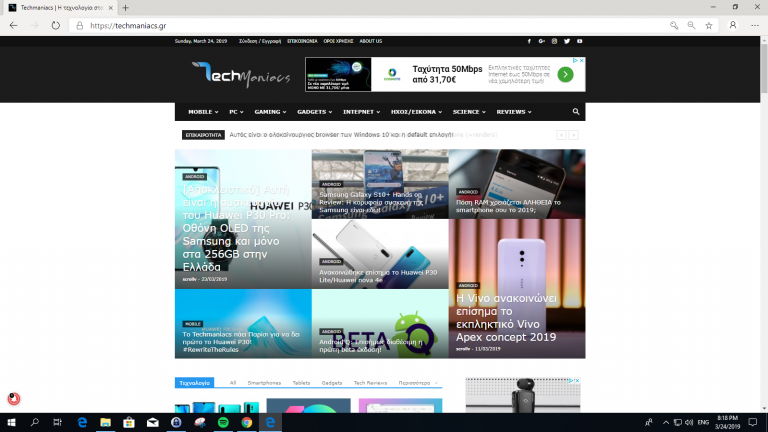768x432 pixels.
Task: Adjust volume from the speaker tray icon
Action: 689,422
